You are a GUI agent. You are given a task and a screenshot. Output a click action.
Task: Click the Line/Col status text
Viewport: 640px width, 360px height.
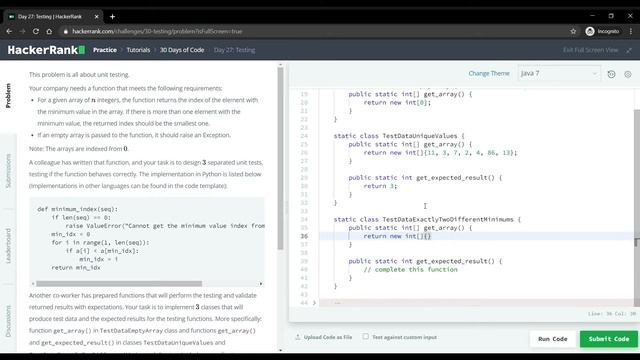coord(612,314)
